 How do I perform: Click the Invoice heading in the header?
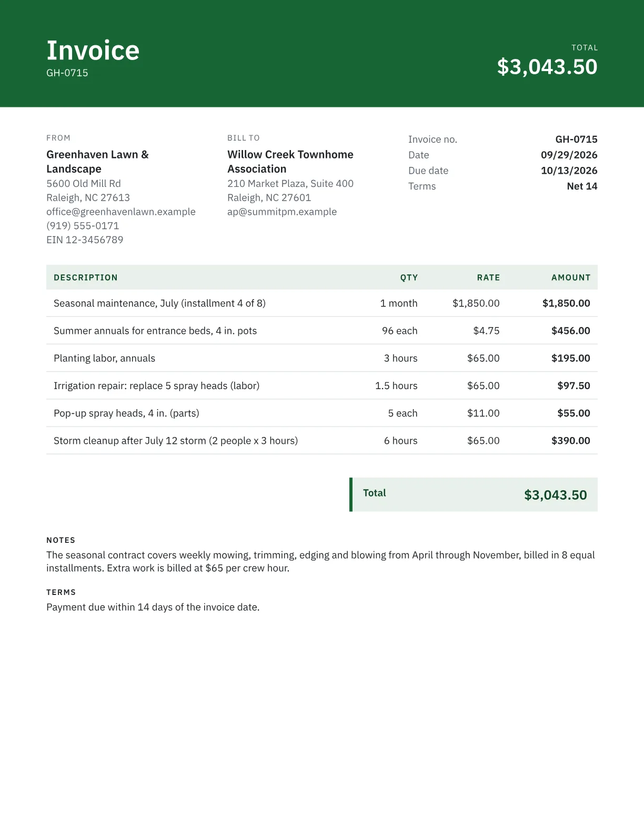coord(93,51)
